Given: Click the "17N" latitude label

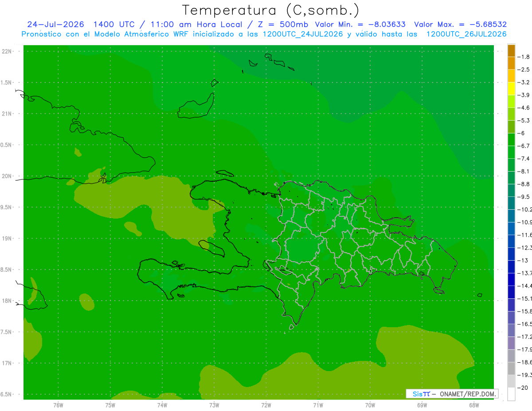Looking at the screenshot, I should (7, 363).
